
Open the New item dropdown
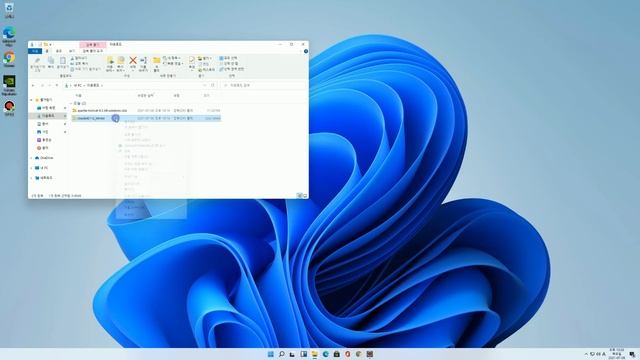[x=172, y=58]
